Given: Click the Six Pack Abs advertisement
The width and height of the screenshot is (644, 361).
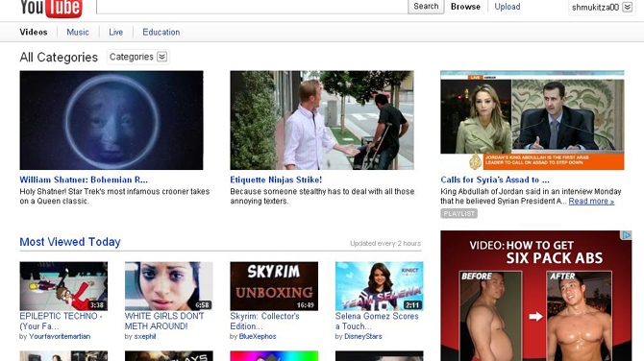Looking at the screenshot, I should tap(536, 296).
